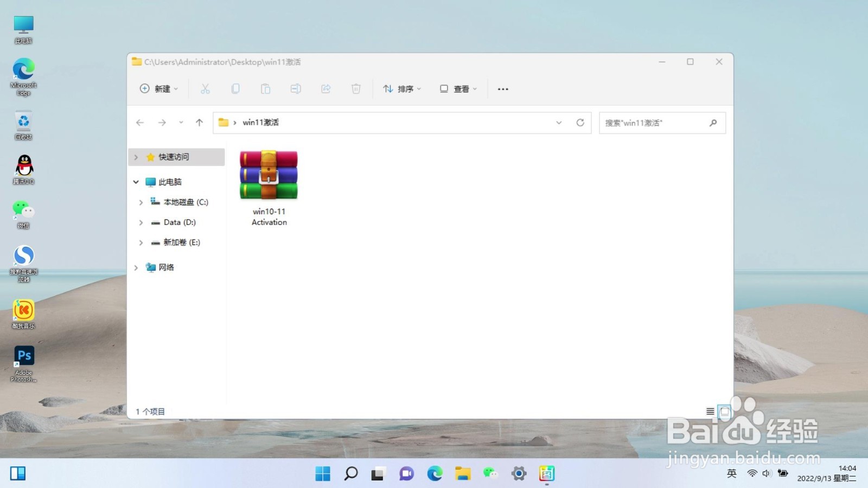The width and height of the screenshot is (868, 488).
Task: Click the 英 input method indicator
Action: point(732,473)
